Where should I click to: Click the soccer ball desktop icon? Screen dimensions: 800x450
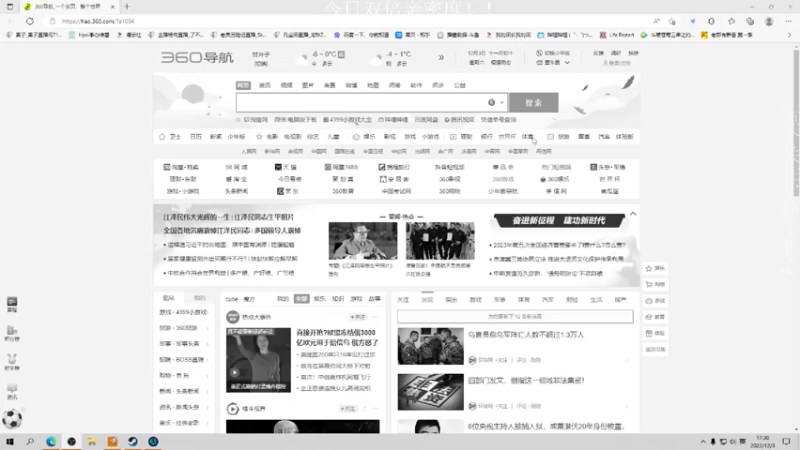(x=12, y=419)
